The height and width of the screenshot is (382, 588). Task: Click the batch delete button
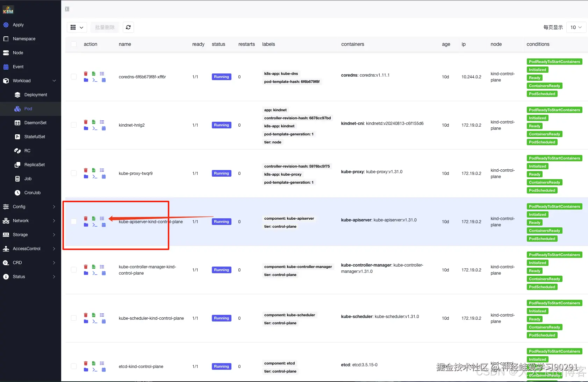click(x=105, y=27)
